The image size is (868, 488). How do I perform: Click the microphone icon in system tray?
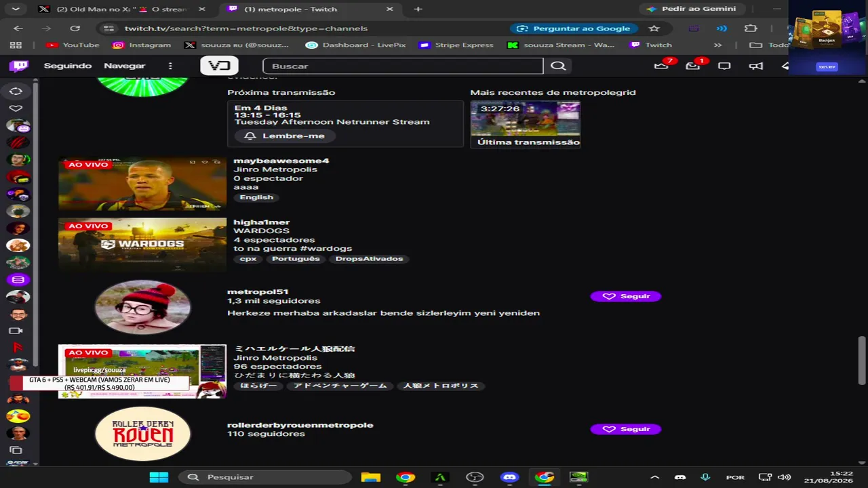tap(705, 477)
